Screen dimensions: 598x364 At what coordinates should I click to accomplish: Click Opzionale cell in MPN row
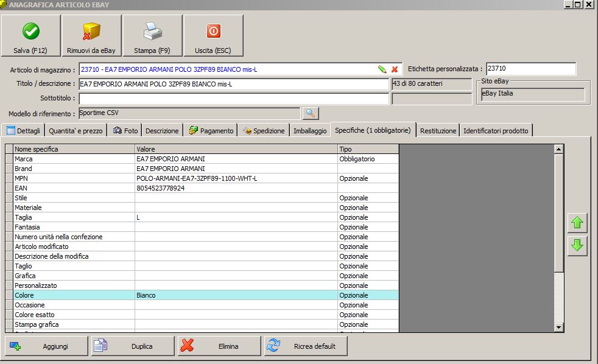point(368,178)
